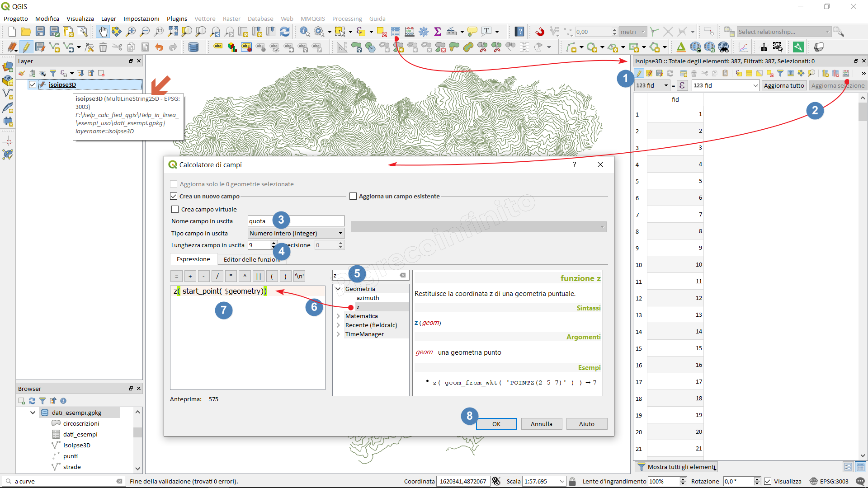The height and width of the screenshot is (488, 868).
Task: Switch to 'Editor delle funzioni' tab
Action: click(252, 259)
